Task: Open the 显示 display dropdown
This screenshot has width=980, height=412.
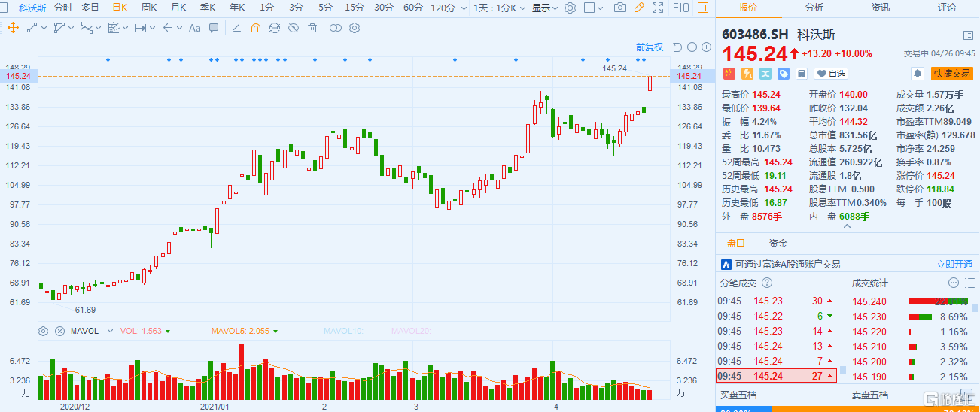Action: pyautogui.click(x=545, y=8)
